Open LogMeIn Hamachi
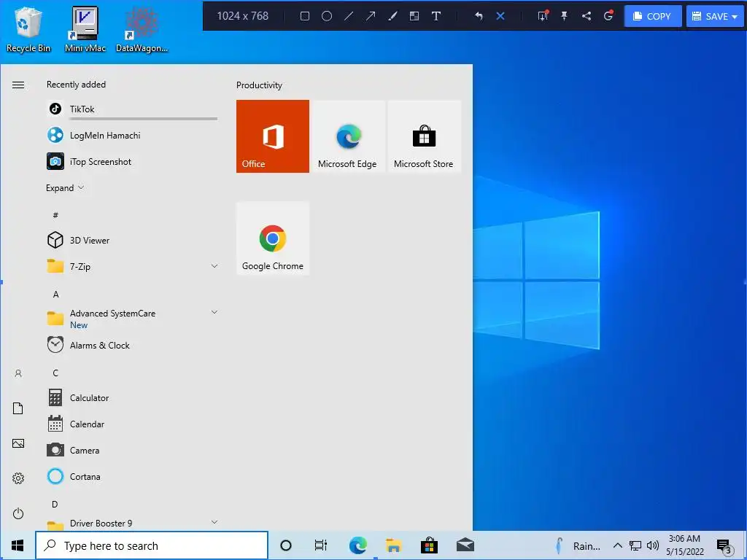Screen dimensions: 747x560 click(x=132, y=135)
